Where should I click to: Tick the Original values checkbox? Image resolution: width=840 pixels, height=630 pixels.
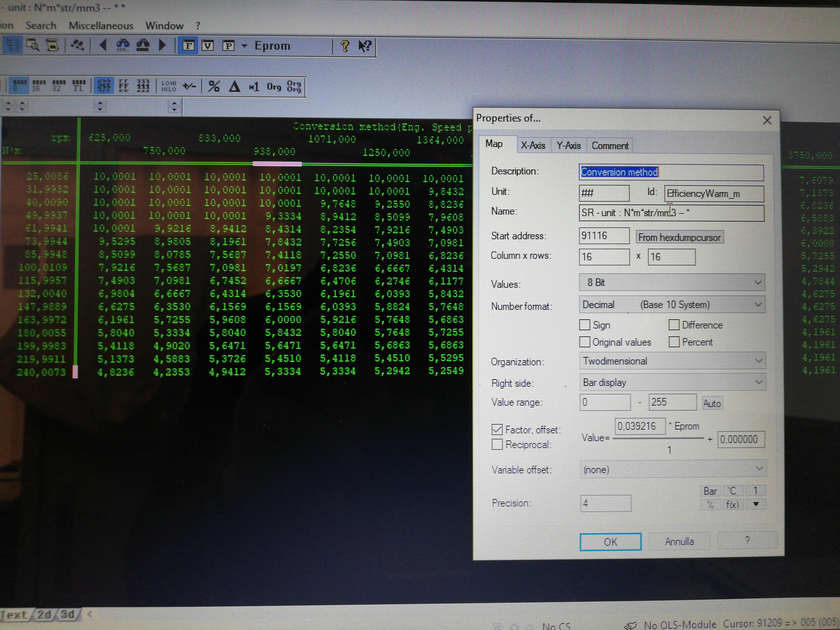coord(585,342)
